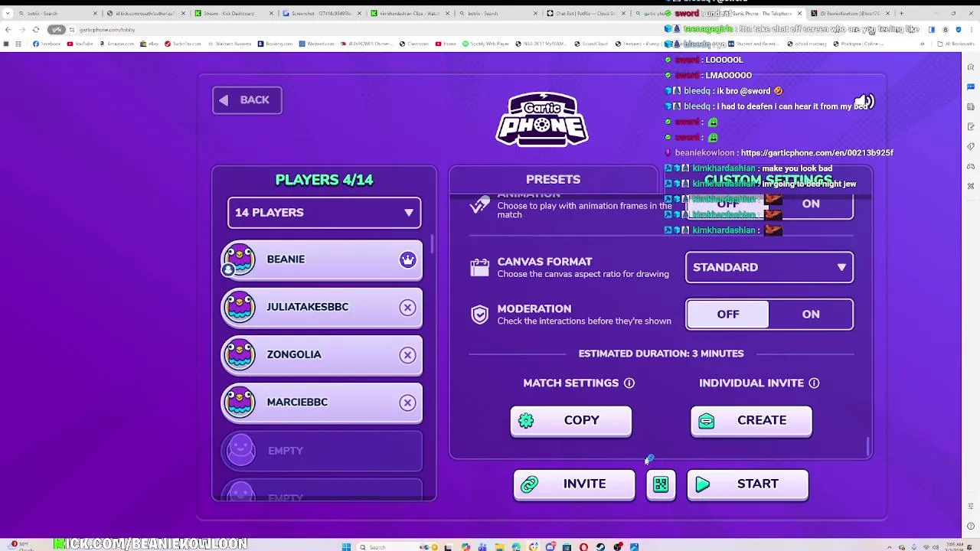The image size is (980, 551).
Task: Click the Match Settings info icon
Action: pos(629,383)
